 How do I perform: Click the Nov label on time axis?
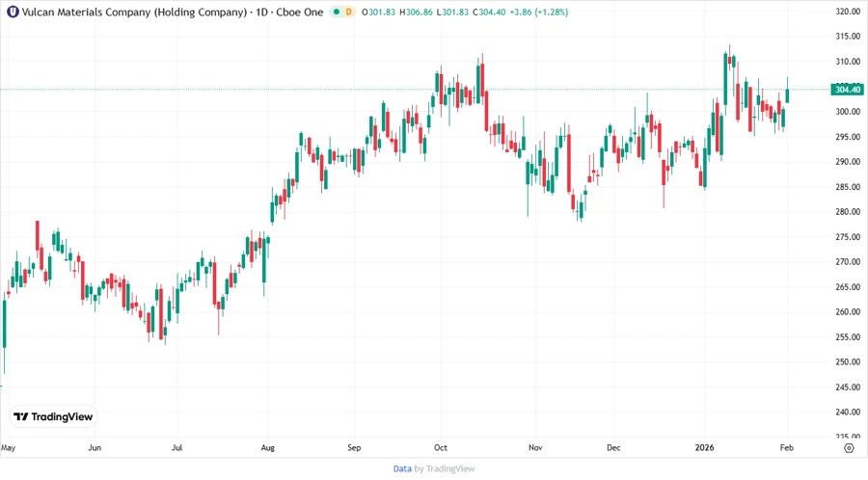tap(535, 447)
